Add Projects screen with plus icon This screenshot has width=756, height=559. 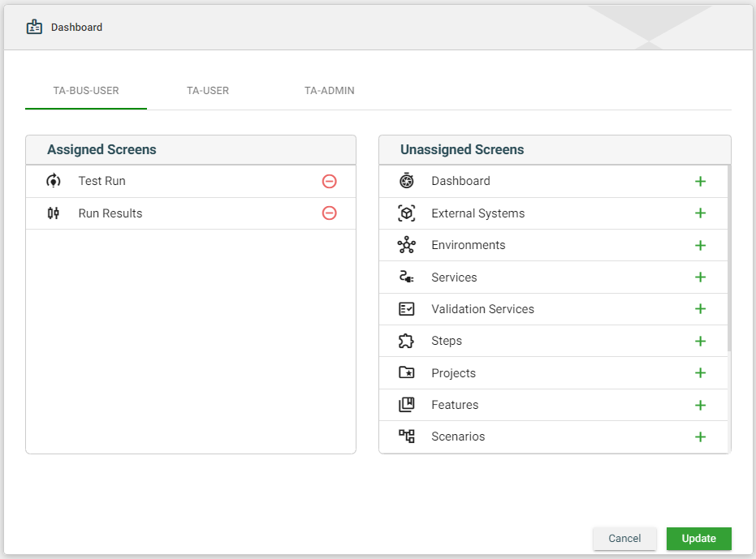click(700, 373)
